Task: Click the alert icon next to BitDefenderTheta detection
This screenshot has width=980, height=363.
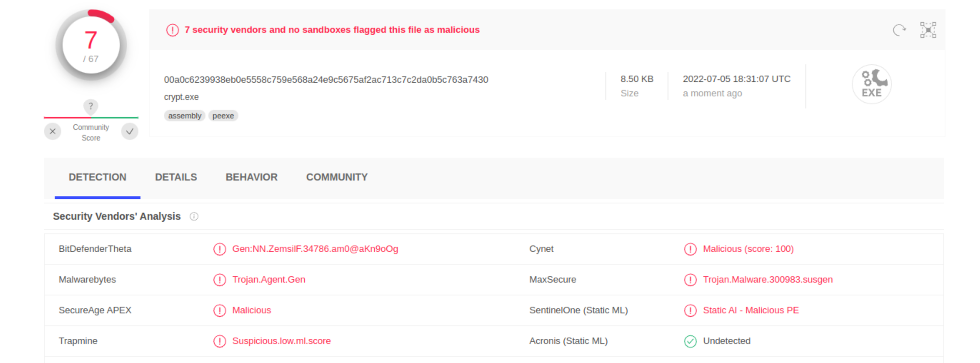Action: [220, 249]
